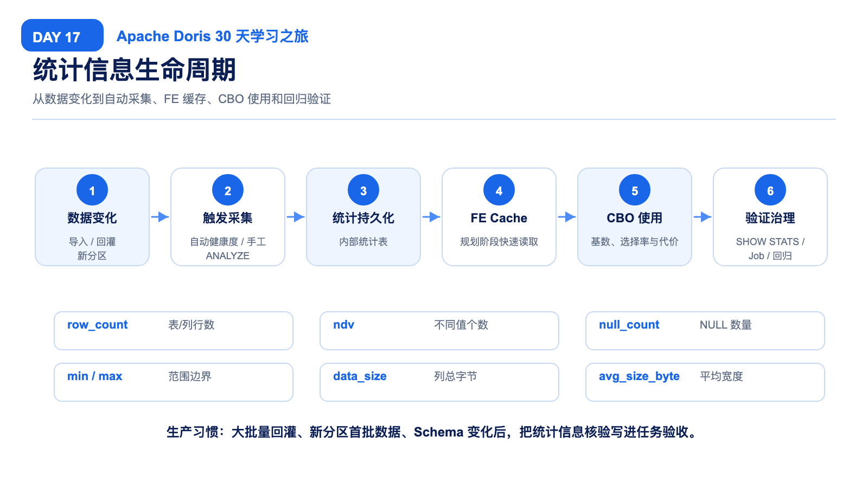This screenshot has width=868, height=488.
Task: Click the 平均宽度 description
Action: (x=722, y=376)
